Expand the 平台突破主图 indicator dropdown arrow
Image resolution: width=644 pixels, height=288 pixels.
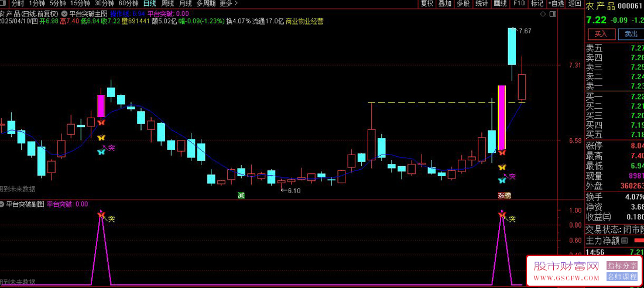pyautogui.click(x=66, y=13)
